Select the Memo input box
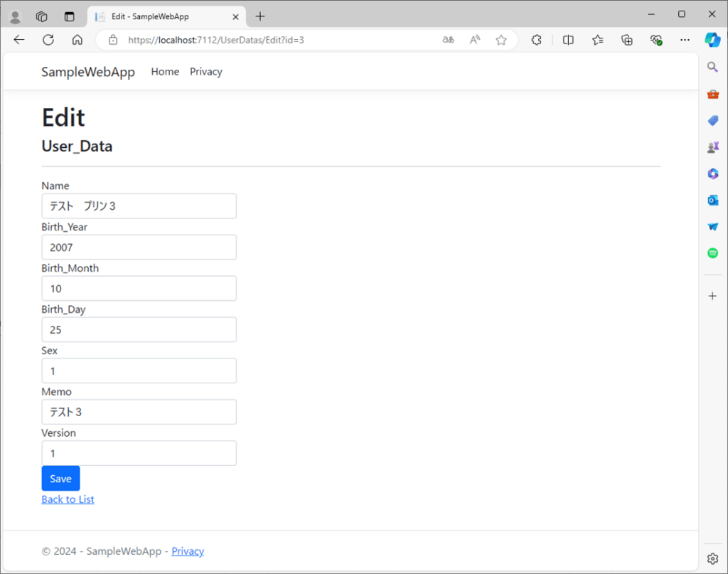728x574 pixels. pos(139,412)
